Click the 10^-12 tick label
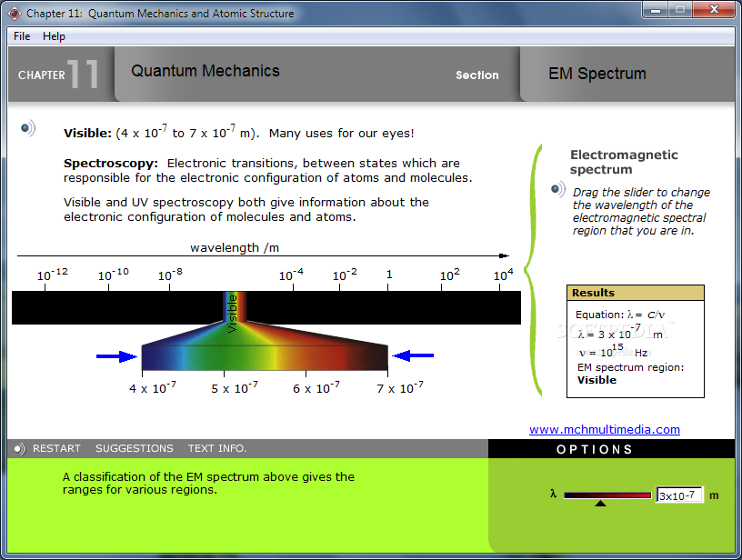Screen dimensions: 742x560 tap(53, 275)
